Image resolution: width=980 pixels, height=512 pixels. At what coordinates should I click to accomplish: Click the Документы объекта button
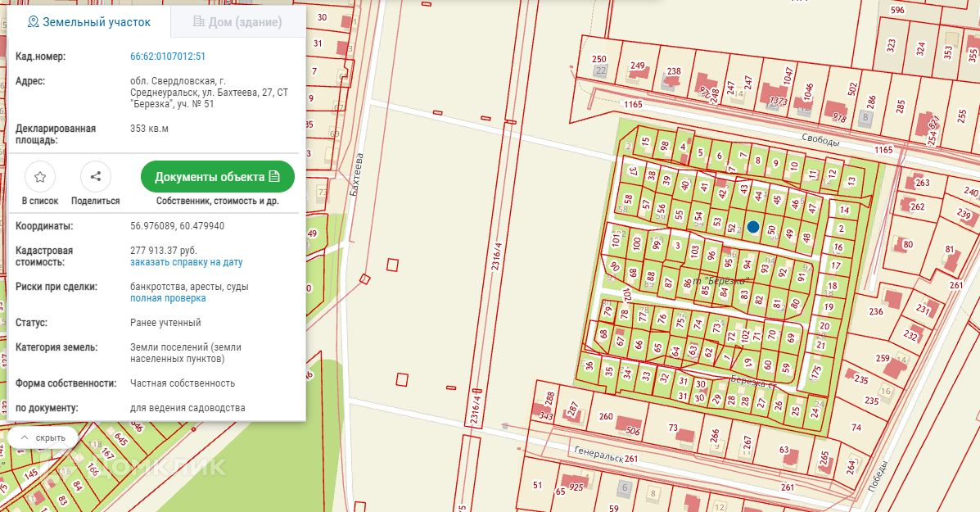tap(218, 177)
